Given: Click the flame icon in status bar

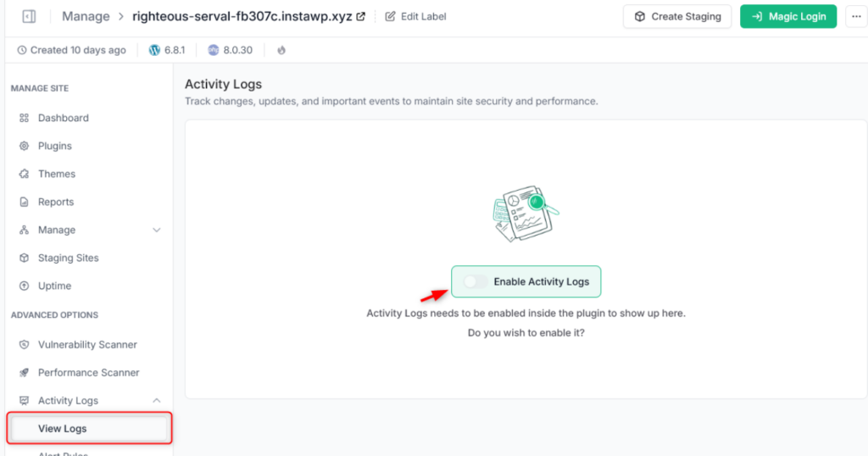Looking at the screenshot, I should click(281, 50).
